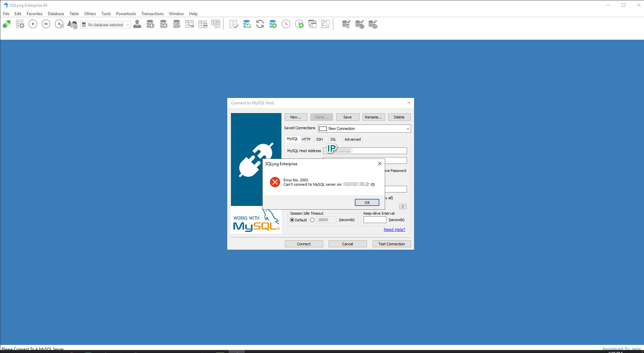Start Data Synchronization from the right toolbar group
Image resolution: width=644 pixels, height=353 pixels.
pos(346,24)
